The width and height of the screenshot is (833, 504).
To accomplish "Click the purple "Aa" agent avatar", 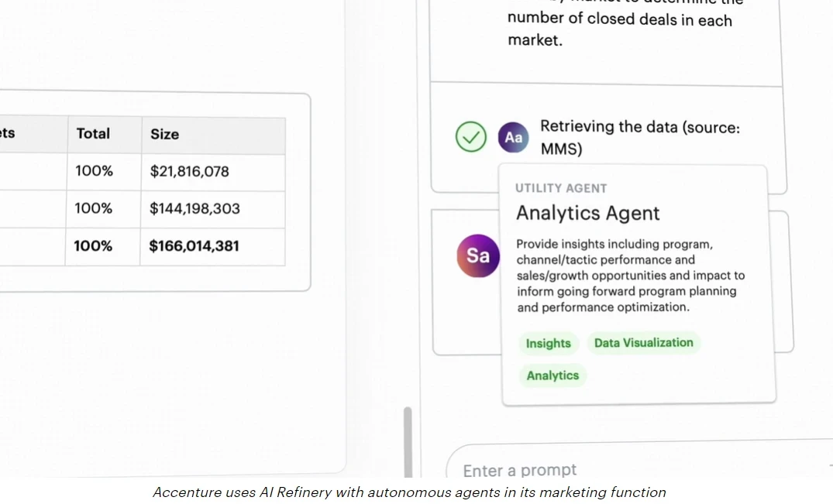I will [513, 137].
